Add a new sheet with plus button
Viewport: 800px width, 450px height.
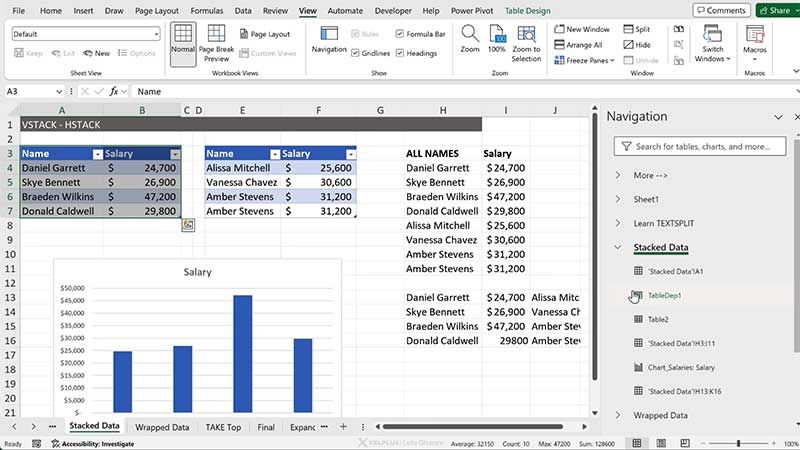coord(343,427)
